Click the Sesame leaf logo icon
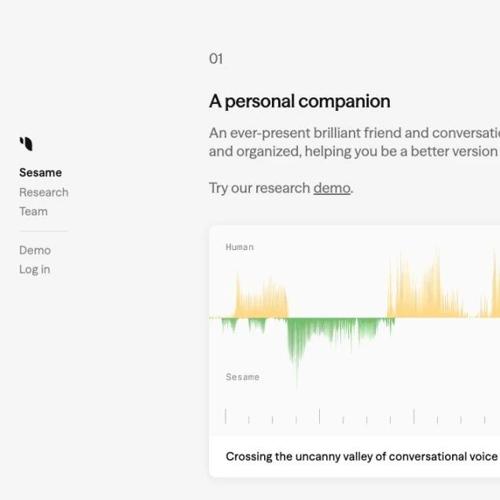The width and height of the screenshot is (500, 500). [26, 144]
